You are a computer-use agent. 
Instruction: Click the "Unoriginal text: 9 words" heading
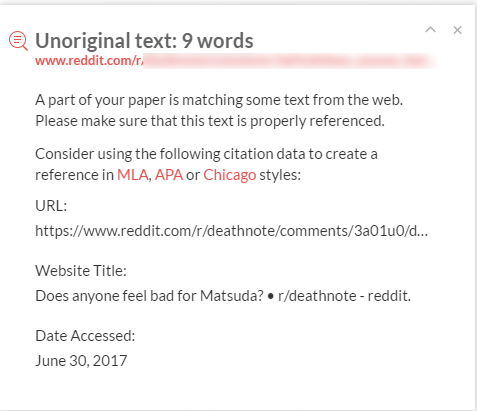(x=144, y=41)
